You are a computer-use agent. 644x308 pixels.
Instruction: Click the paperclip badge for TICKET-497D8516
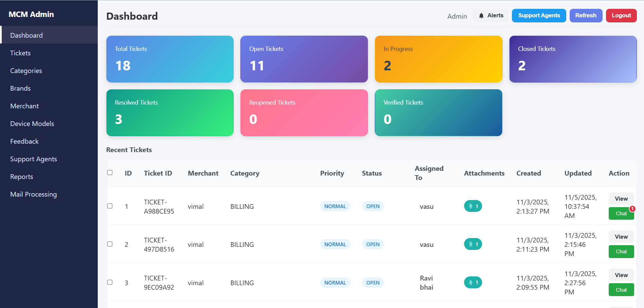473,244
